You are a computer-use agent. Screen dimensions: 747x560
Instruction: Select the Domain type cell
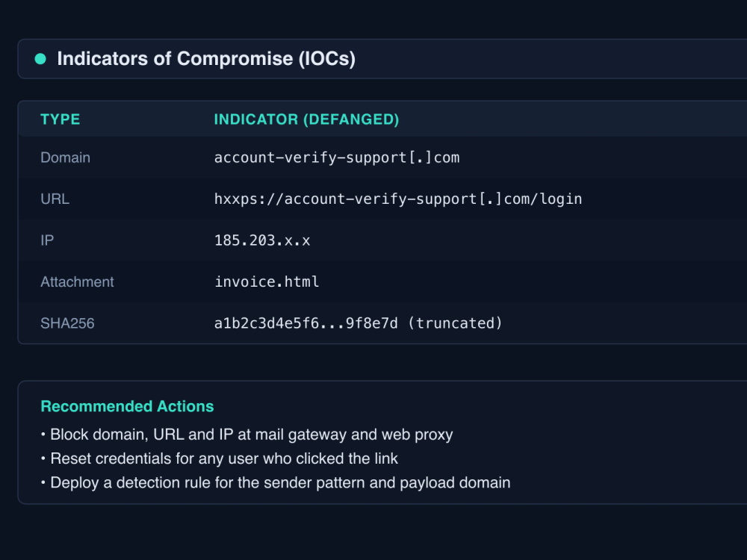[x=65, y=158]
